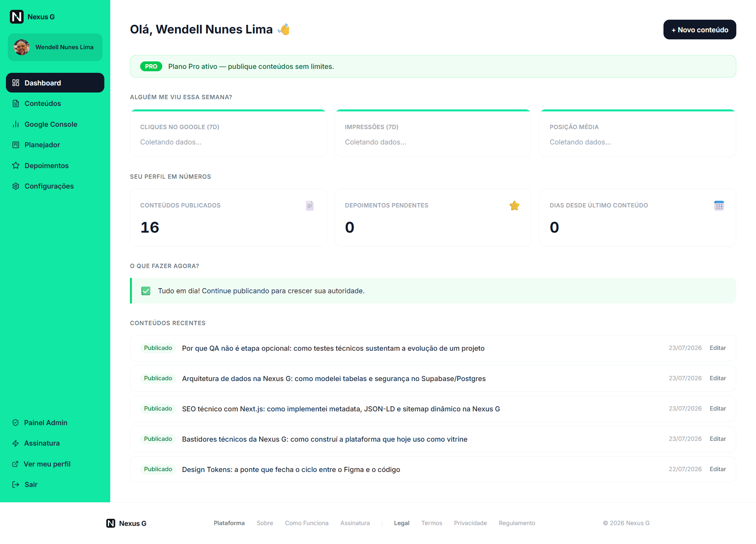Click the Sair logout icon
The image size is (756, 544).
pyautogui.click(x=16, y=485)
